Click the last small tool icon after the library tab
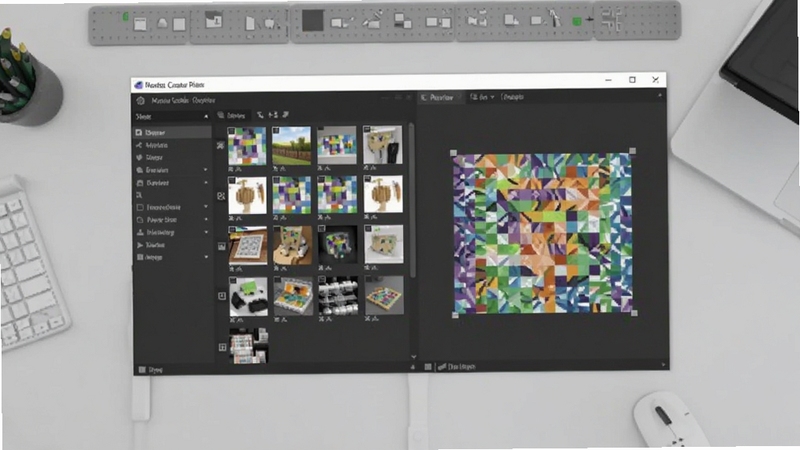Viewport: 800px width, 450px height. (285, 115)
